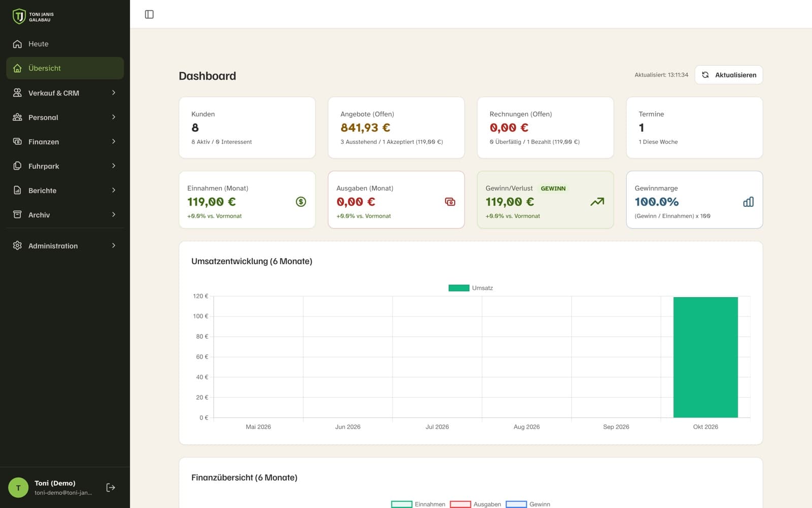Image resolution: width=812 pixels, height=508 pixels.
Task: Expand the Berichte menu chevron
Action: [114, 190]
